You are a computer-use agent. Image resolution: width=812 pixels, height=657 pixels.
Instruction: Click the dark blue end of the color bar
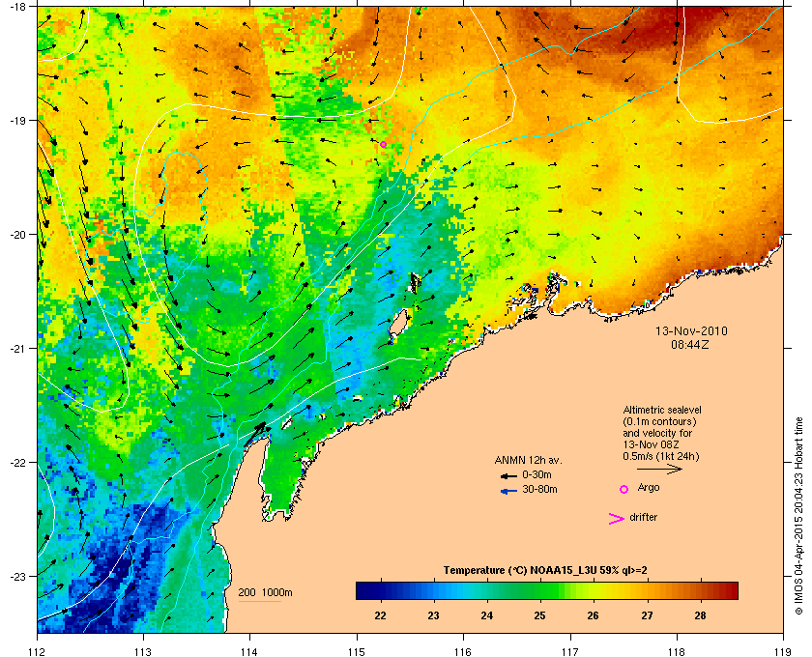tap(362, 590)
